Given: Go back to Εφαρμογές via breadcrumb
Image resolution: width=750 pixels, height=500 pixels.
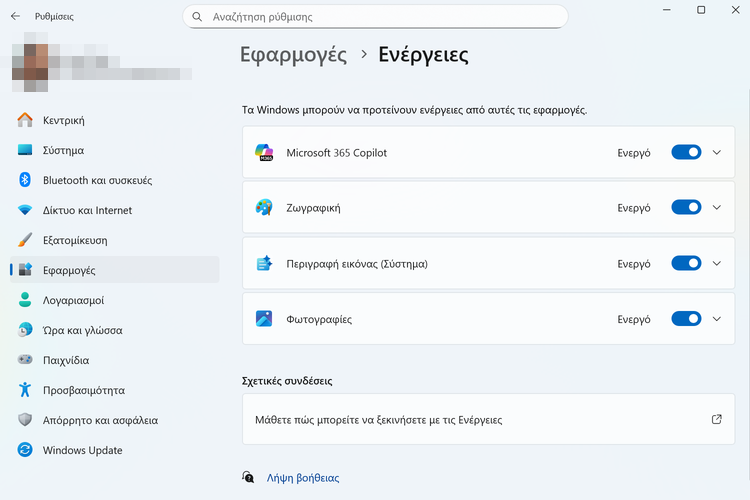Looking at the screenshot, I should tap(293, 55).
